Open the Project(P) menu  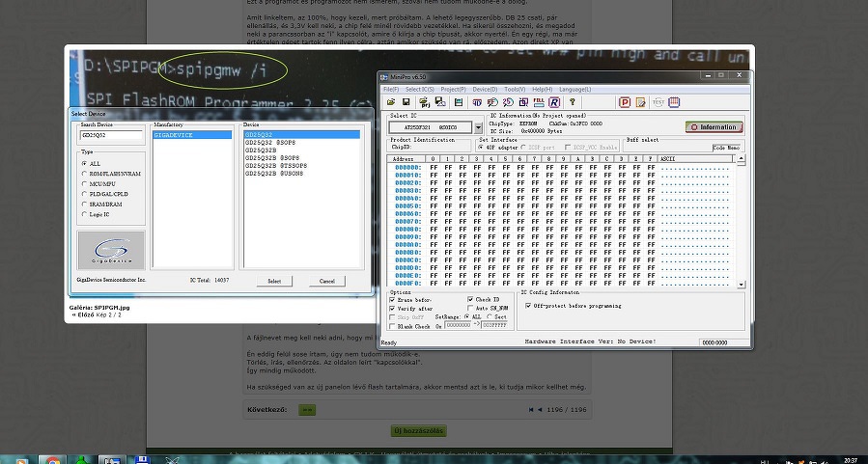pos(454,89)
